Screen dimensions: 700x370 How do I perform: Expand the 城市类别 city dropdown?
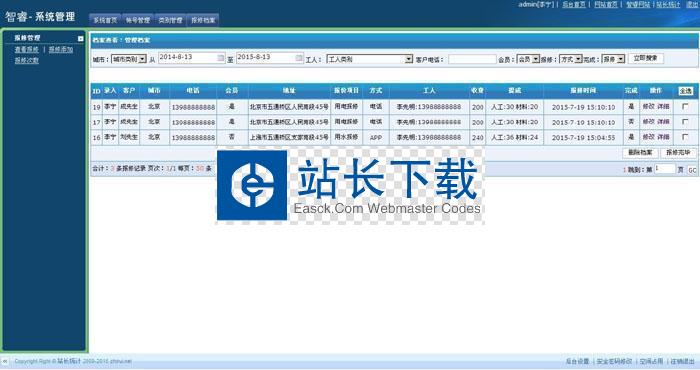[x=129, y=59]
